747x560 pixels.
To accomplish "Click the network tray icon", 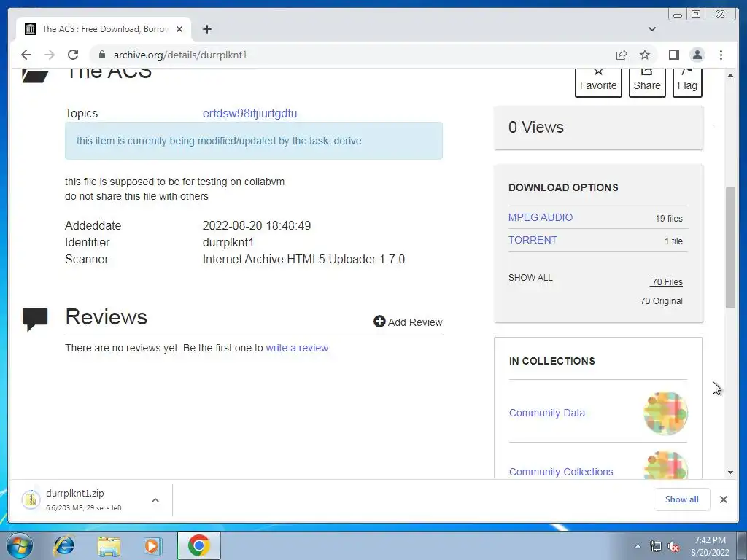I will click(x=656, y=547).
